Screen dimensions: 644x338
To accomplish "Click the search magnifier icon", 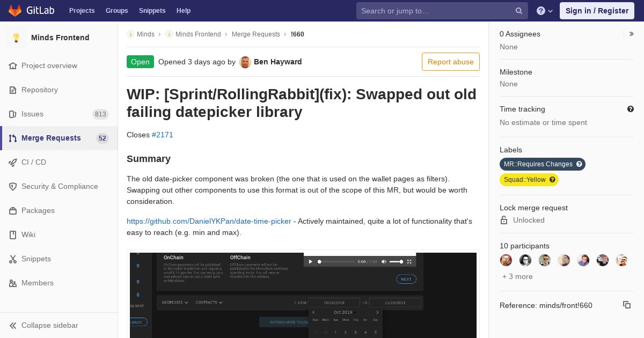I will pyautogui.click(x=519, y=11).
